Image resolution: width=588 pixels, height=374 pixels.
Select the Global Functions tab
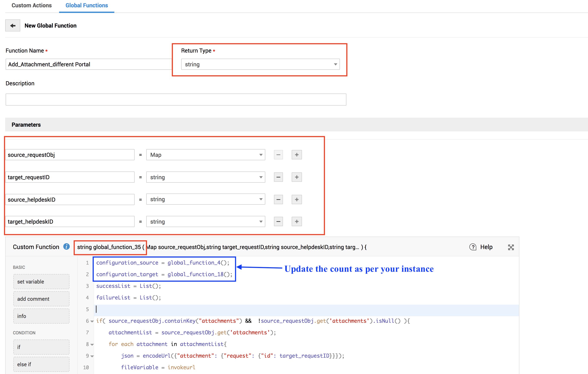pyautogui.click(x=86, y=5)
